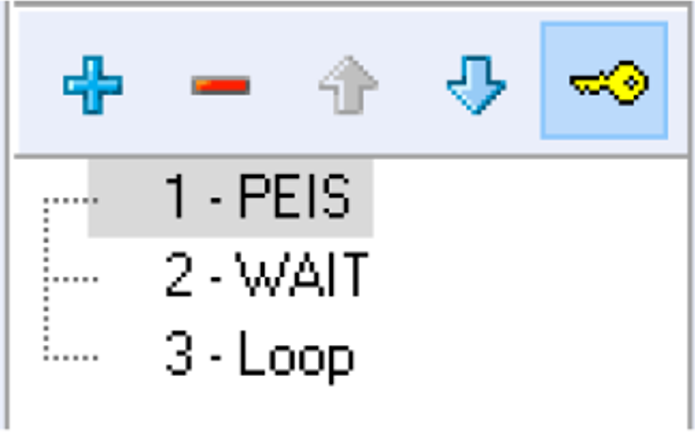Click the greyed-out move up arrow
695x441 pixels.
(348, 85)
